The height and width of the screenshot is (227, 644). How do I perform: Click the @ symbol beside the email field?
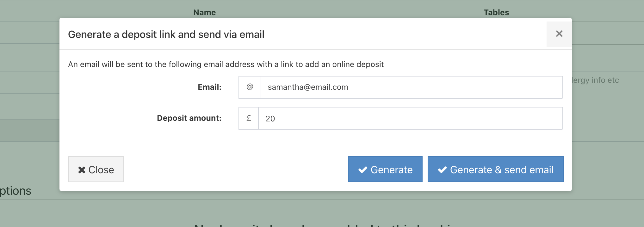coord(250,87)
